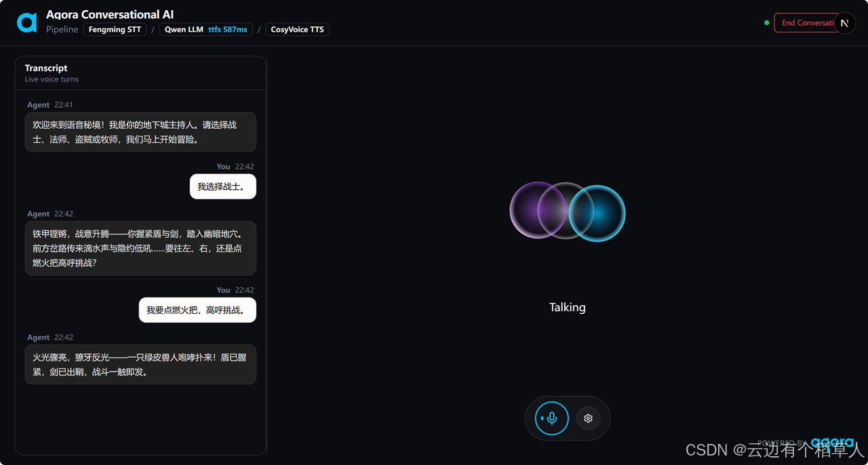Click Agent 22:42 label above 火光骤亮 message

coord(50,338)
